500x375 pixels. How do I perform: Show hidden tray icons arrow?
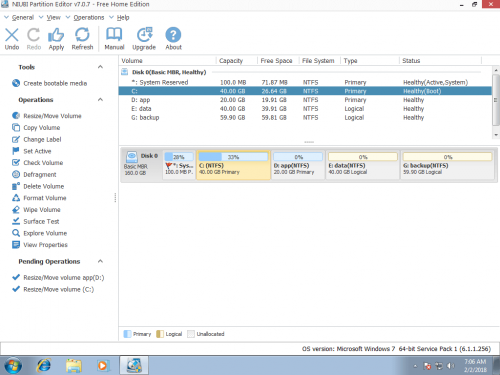pyautogui.click(x=415, y=366)
